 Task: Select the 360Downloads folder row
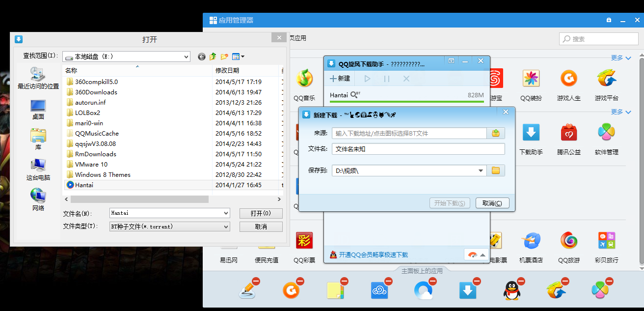tap(173, 92)
